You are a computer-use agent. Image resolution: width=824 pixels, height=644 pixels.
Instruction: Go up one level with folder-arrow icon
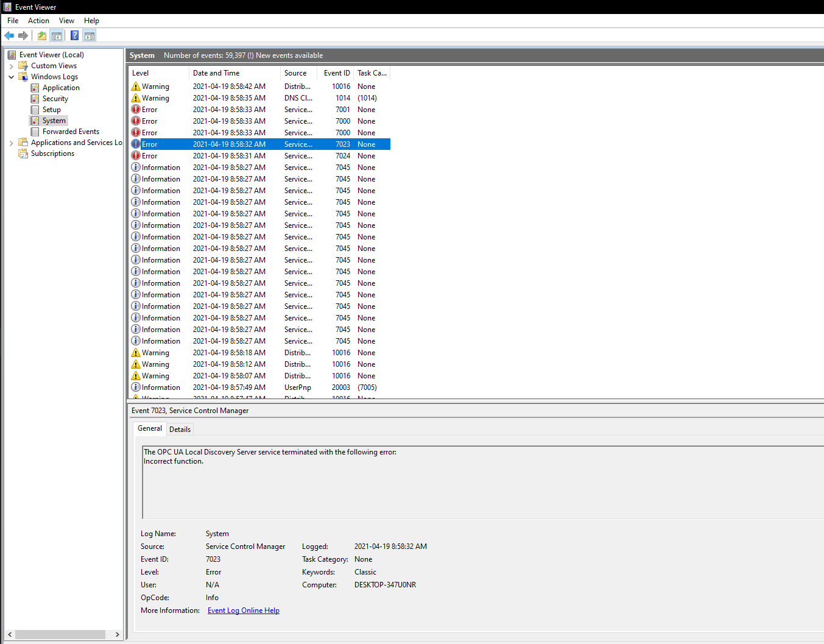coord(42,35)
